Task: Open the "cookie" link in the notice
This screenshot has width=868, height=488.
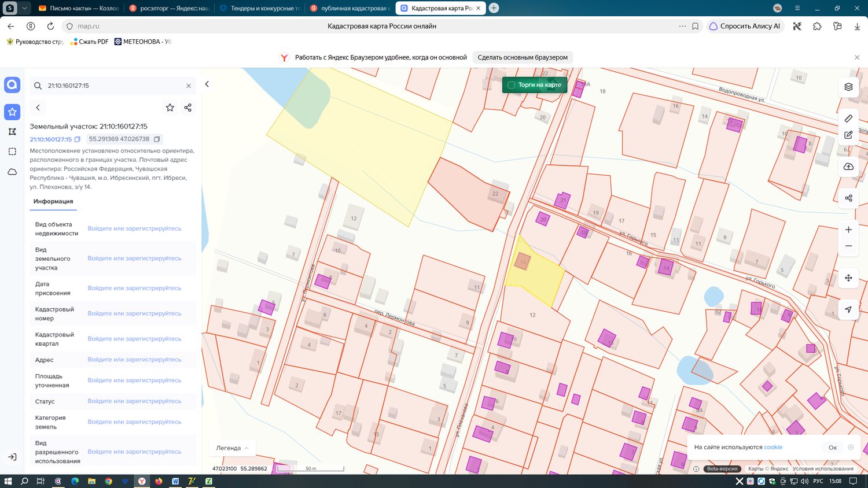Action: [x=773, y=448]
